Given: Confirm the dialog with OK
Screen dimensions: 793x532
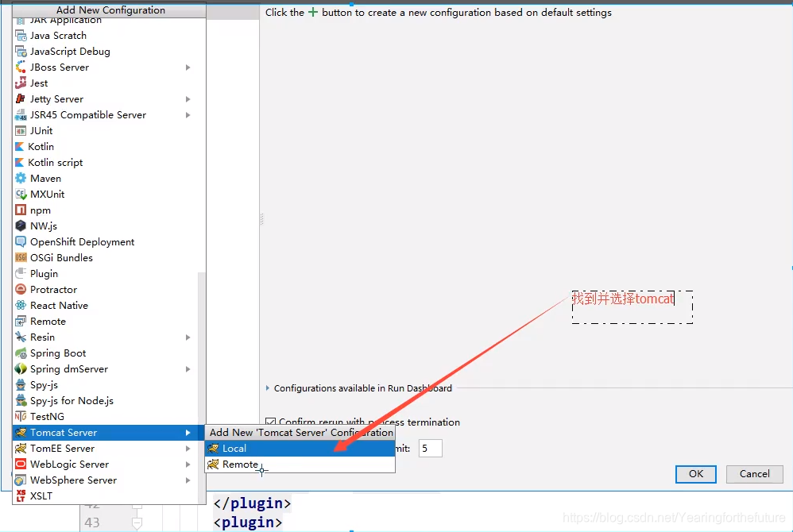Looking at the screenshot, I should coord(695,474).
